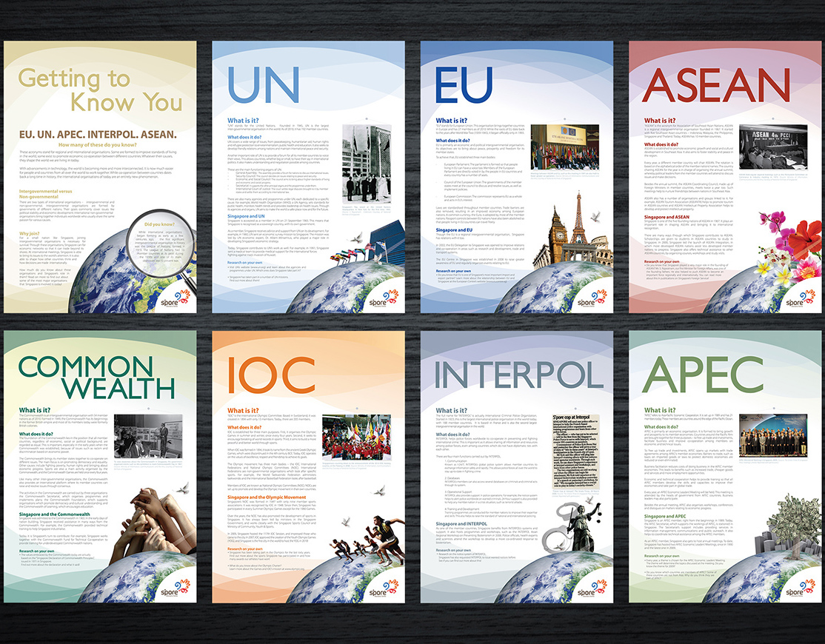This screenshot has height=644, width=825.
Task: Click the spore logo on the INTERPOL poster
Action: (x=593, y=589)
